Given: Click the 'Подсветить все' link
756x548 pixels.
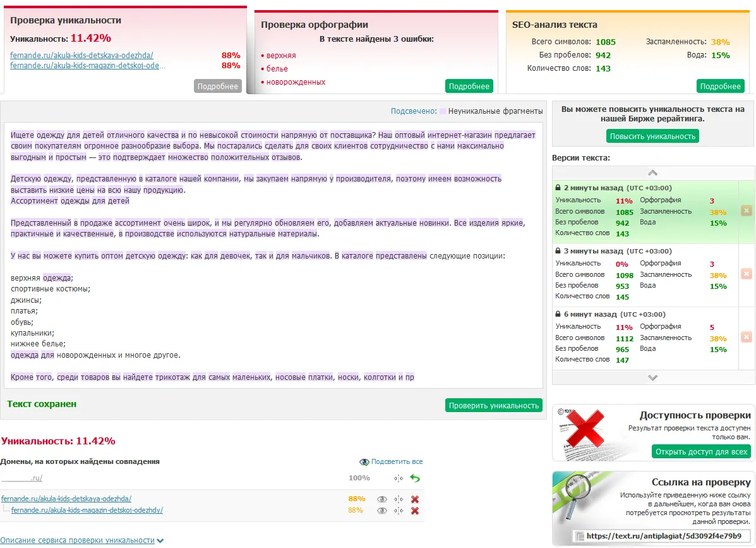Looking at the screenshot, I should click(397, 461).
